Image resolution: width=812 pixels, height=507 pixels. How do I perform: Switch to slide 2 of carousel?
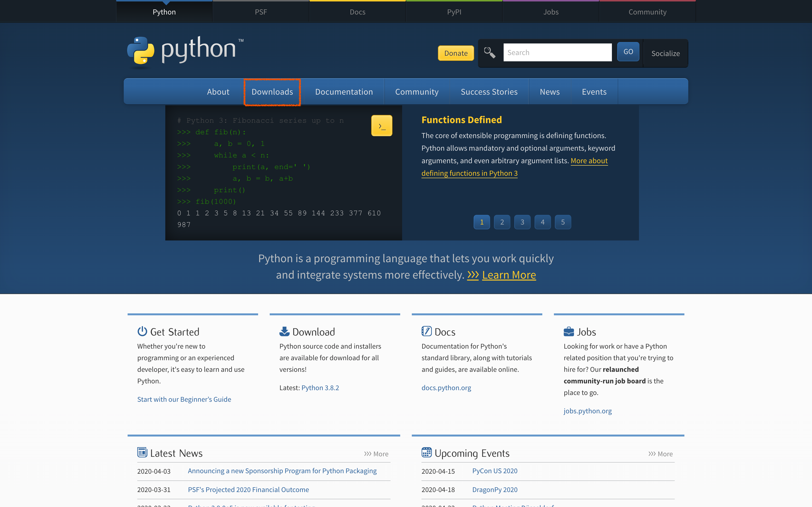pos(502,222)
